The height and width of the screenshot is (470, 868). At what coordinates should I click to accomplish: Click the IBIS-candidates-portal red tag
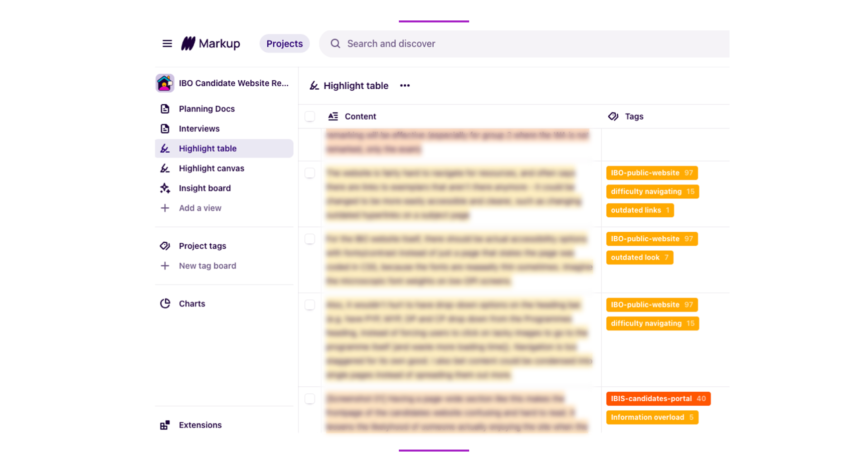click(x=658, y=399)
